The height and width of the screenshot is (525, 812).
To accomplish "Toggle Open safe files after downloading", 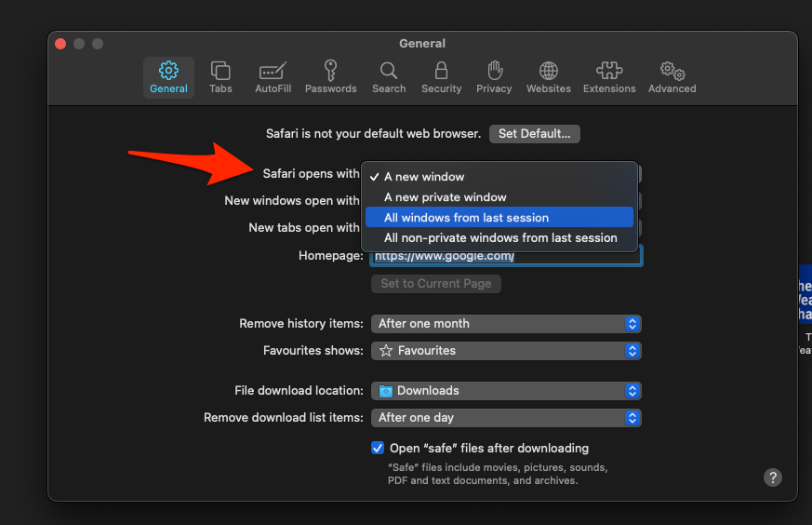I will (378, 448).
